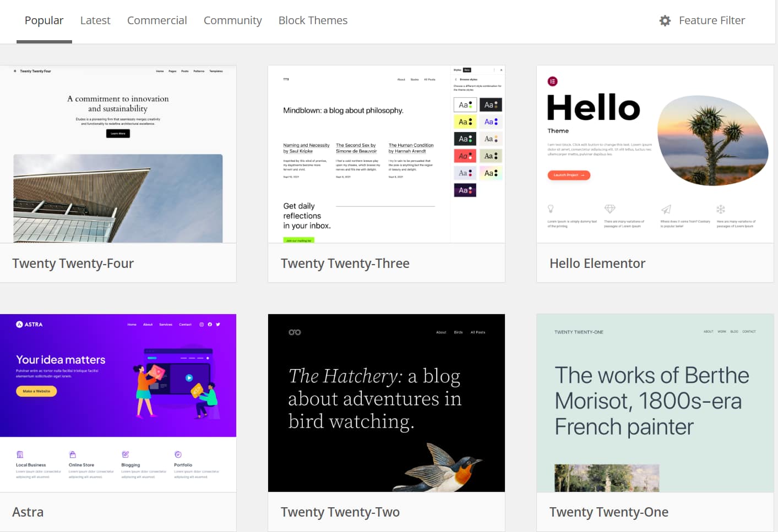Open the Twenty Twenty-Two theme title
Image resolution: width=778 pixels, height=532 pixels.
[x=340, y=512]
